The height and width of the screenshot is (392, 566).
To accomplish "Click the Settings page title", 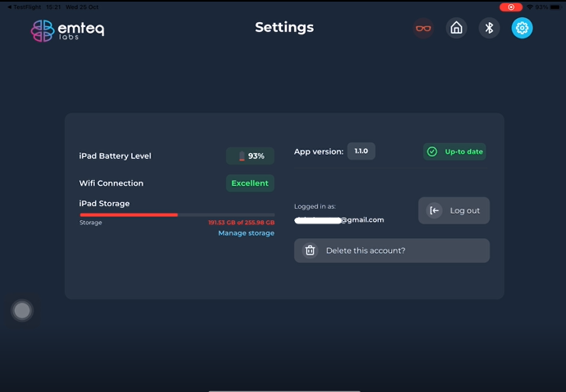I will tap(284, 28).
